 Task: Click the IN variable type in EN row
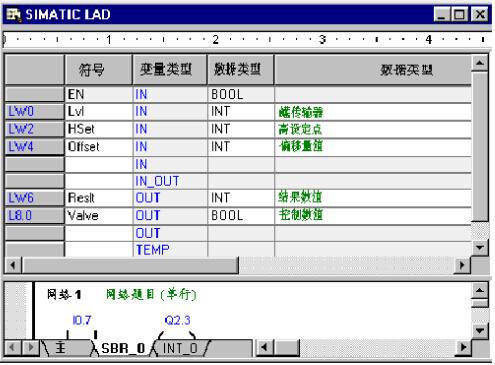click(x=170, y=94)
